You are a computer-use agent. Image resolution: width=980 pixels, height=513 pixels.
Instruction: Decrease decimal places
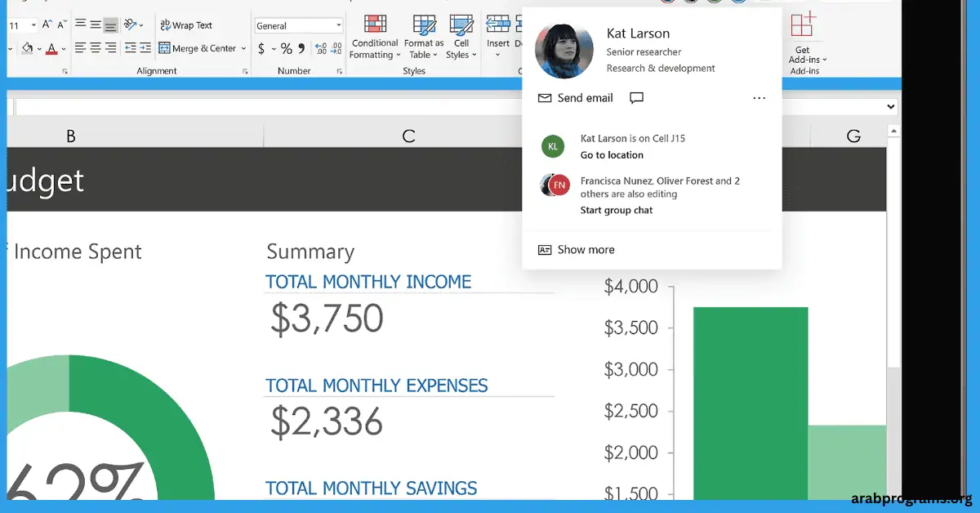pos(336,49)
